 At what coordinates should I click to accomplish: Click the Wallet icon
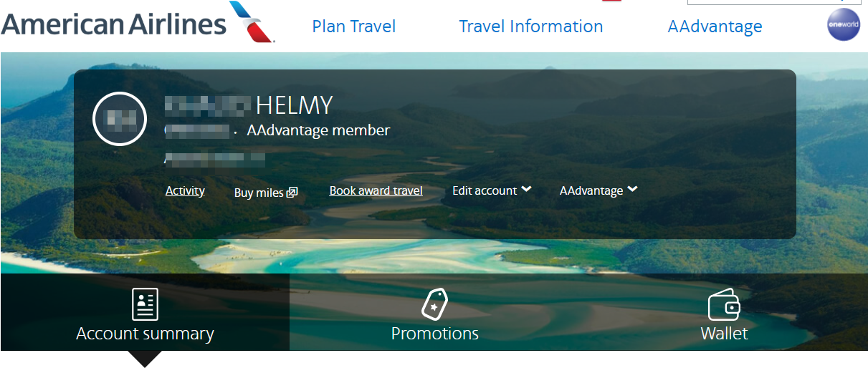click(724, 306)
